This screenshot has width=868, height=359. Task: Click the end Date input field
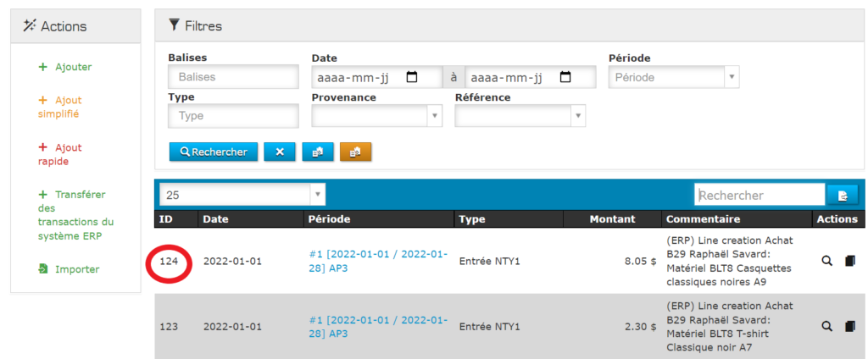pyautogui.click(x=531, y=77)
